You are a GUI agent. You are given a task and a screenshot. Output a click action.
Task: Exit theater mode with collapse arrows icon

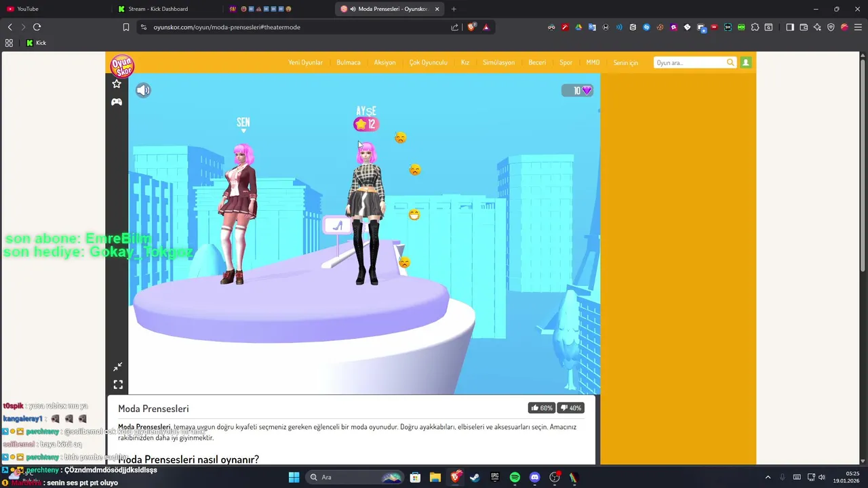[x=117, y=367]
